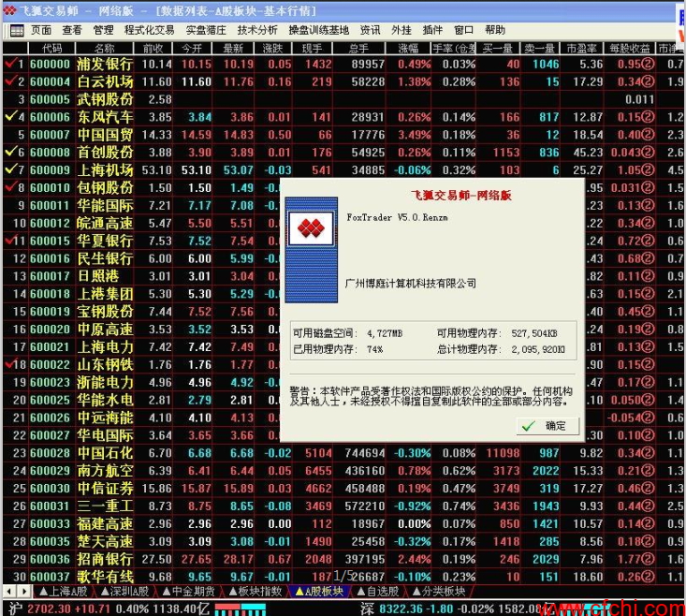Toggle red checkmark on row 18 山东钢铁
The height and width of the screenshot is (616, 686).
tap(11, 363)
